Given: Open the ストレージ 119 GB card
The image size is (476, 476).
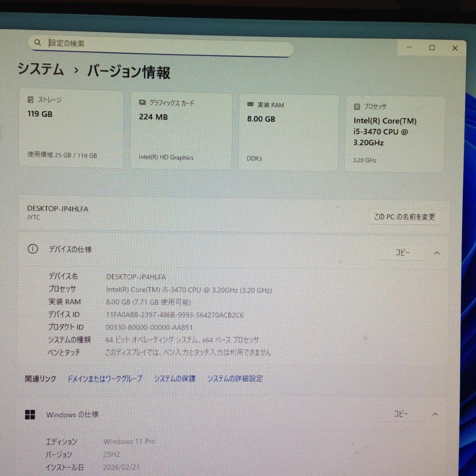Looking at the screenshot, I should coord(71,128).
